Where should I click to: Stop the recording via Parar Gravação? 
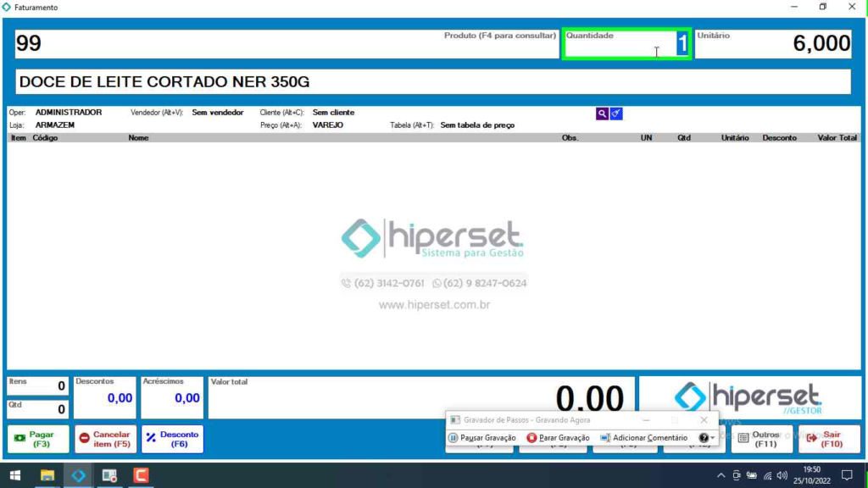coord(558,438)
